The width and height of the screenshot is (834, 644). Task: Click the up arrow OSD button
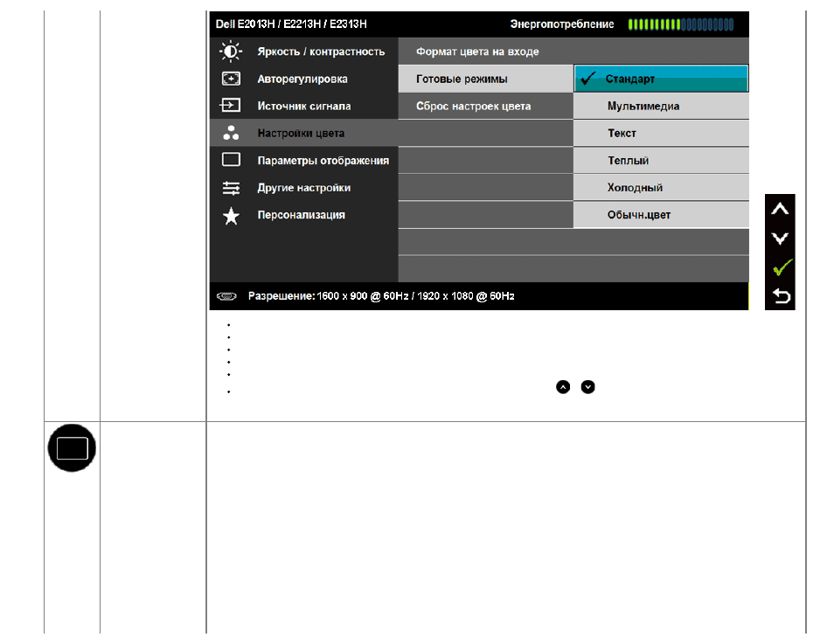(x=780, y=209)
